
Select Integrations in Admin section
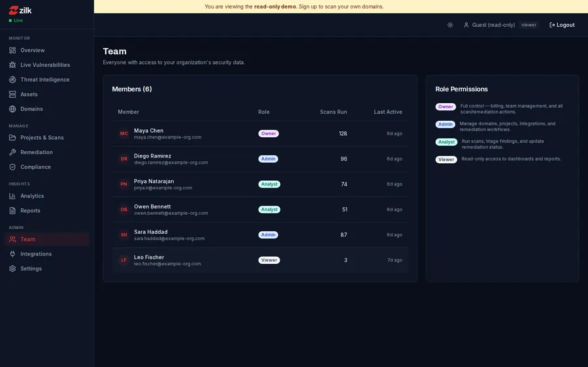coord(47,254)
